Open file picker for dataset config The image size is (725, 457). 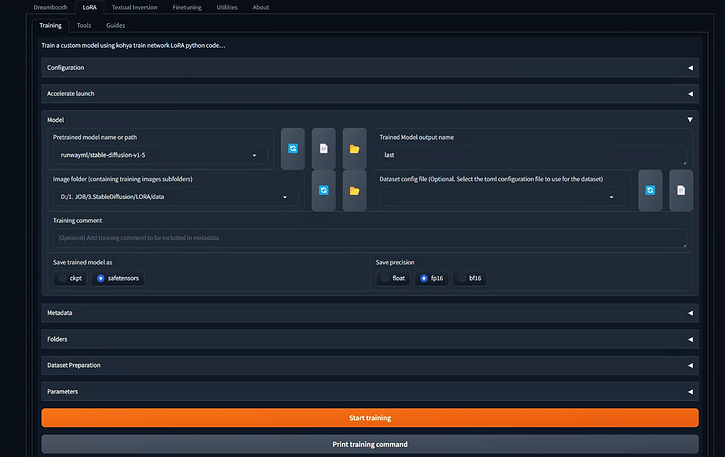(681, 191)
